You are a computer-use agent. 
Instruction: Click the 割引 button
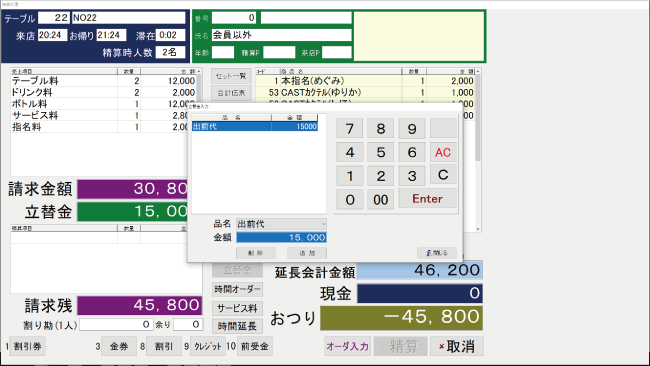(164, 346)
